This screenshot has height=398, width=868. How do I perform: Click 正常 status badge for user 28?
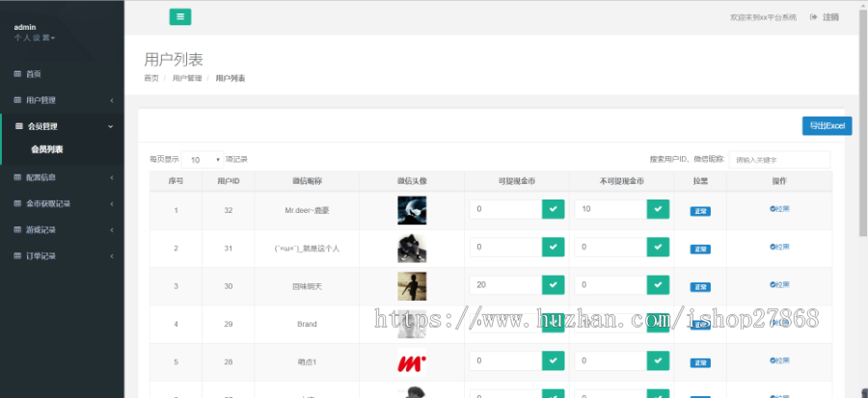700,363
